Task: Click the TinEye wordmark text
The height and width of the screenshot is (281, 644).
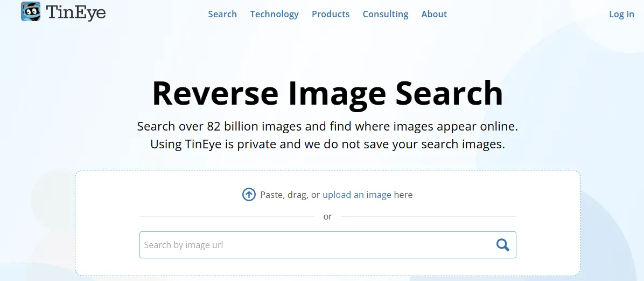Action: 76,12
